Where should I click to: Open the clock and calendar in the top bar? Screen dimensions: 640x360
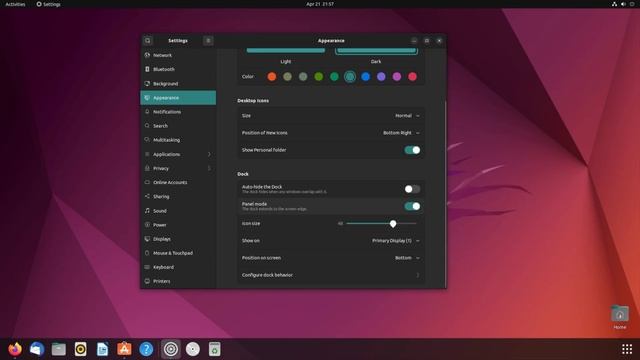[x=320, y=4]
